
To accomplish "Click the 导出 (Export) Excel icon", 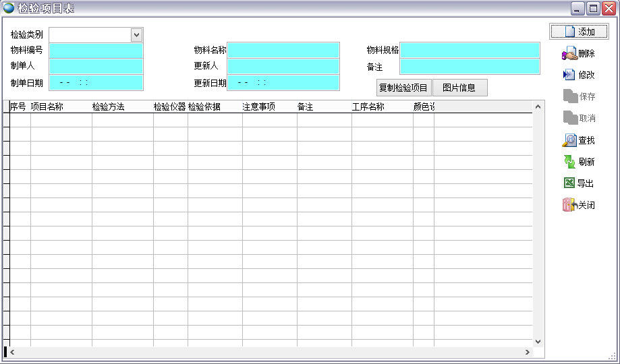I will 569,183.
